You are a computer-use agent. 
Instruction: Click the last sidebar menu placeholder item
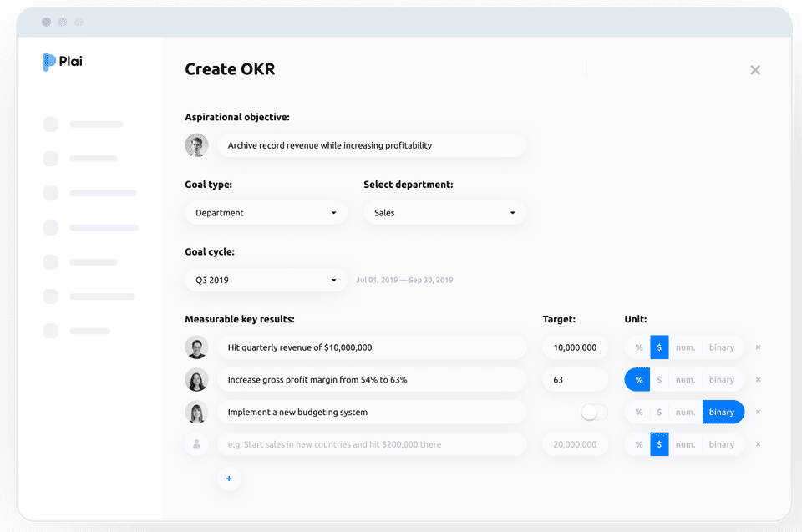(x=77, y=331)
